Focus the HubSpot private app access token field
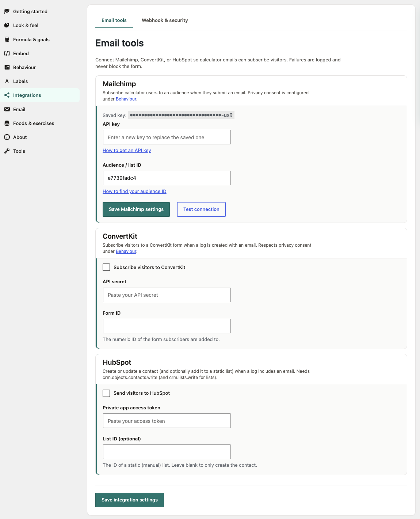The height and width of the screenshot is (519, 420). [167, 421]
